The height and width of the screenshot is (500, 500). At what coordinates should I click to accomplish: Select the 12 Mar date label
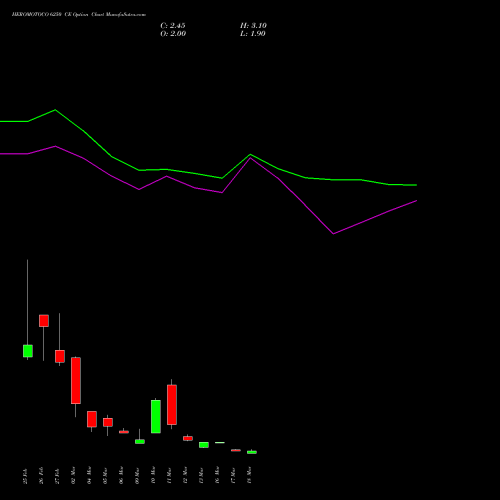[186, 475]
